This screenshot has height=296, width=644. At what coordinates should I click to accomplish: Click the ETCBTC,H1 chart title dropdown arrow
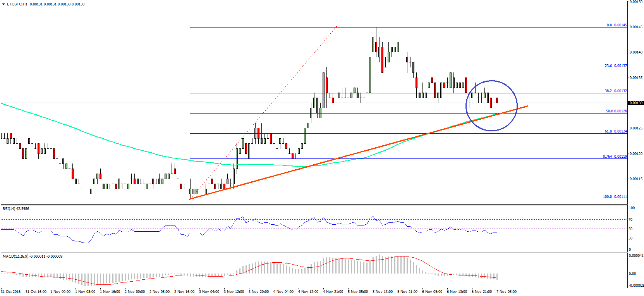pyautogui.click(x=3, y=4)
